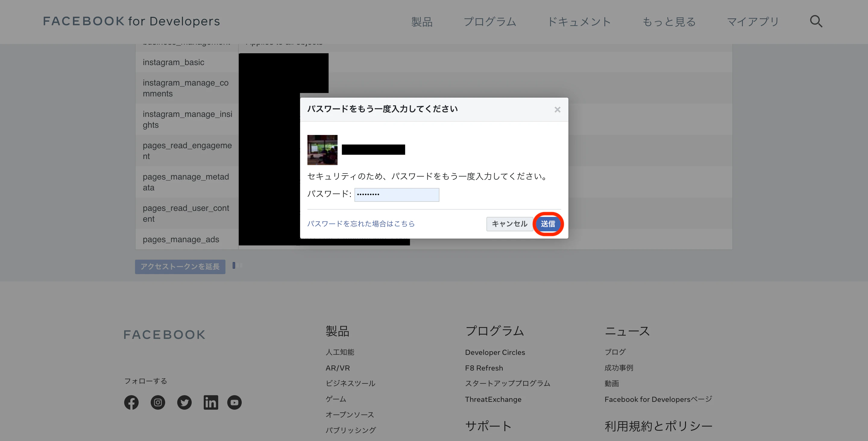Open 動画 footer link
The width and height of the screenshot is (868, 441).
point(612,383)
